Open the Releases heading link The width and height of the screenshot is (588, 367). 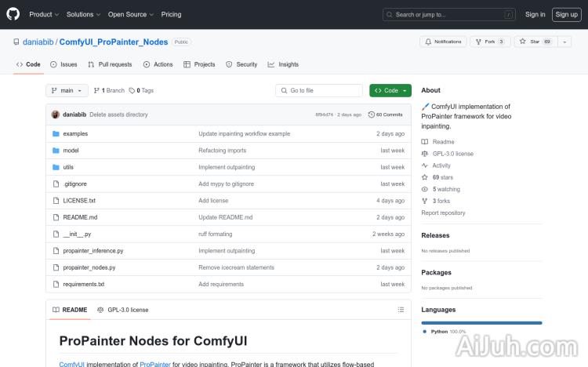pos(435,235)
